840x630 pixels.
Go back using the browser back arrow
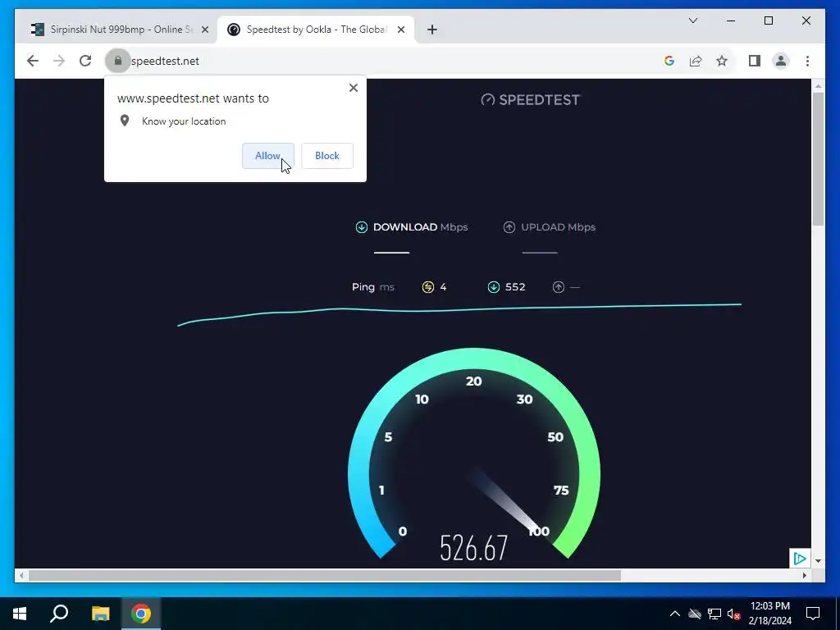(33, 61)
